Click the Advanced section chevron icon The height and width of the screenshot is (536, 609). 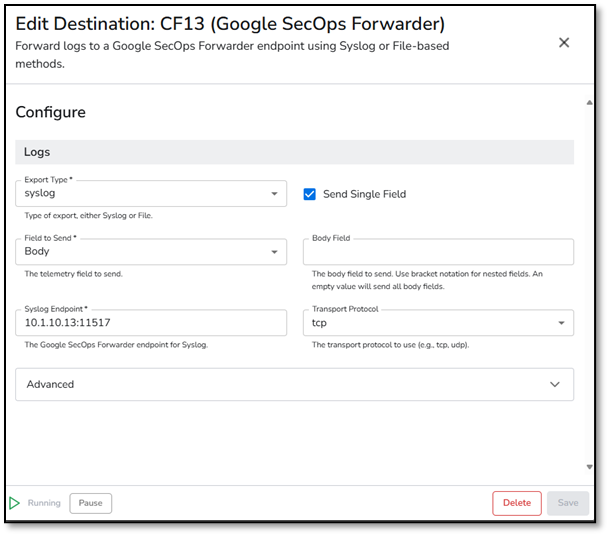pyautogui.click(x=555, y=384)
